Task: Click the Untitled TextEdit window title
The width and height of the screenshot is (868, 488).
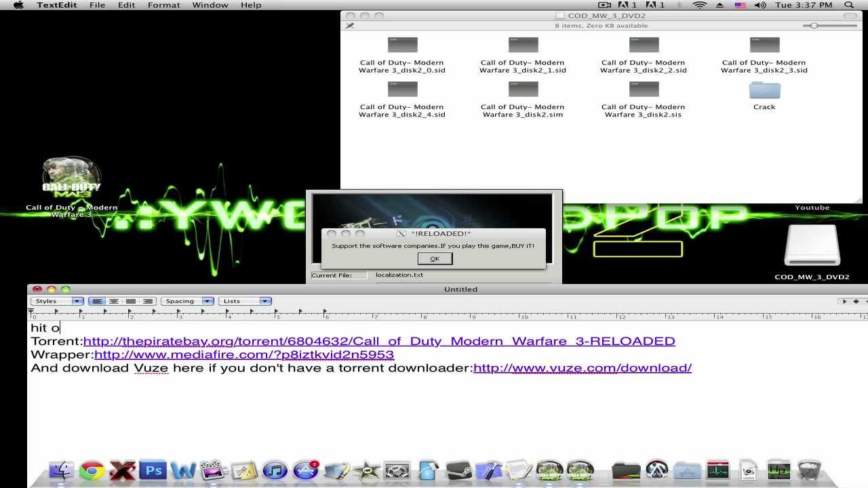Action: tap(460, 289)
